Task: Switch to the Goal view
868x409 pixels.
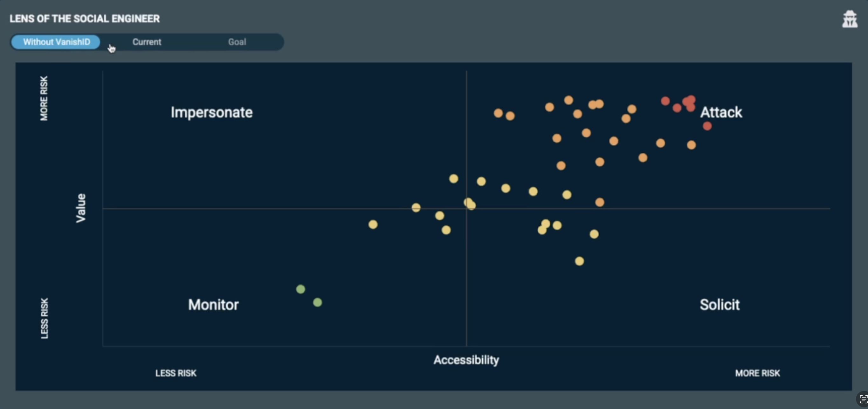Action: (237, 42)
